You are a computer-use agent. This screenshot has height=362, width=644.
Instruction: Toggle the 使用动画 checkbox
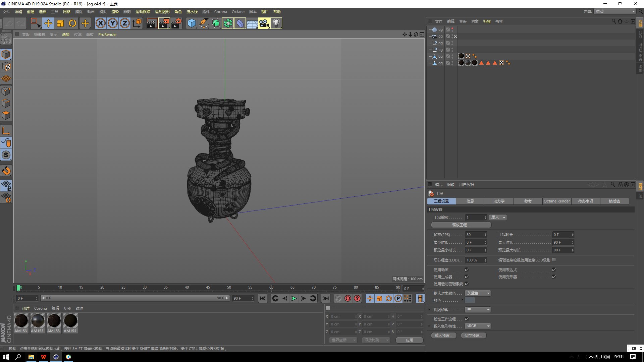coord(467,269)
